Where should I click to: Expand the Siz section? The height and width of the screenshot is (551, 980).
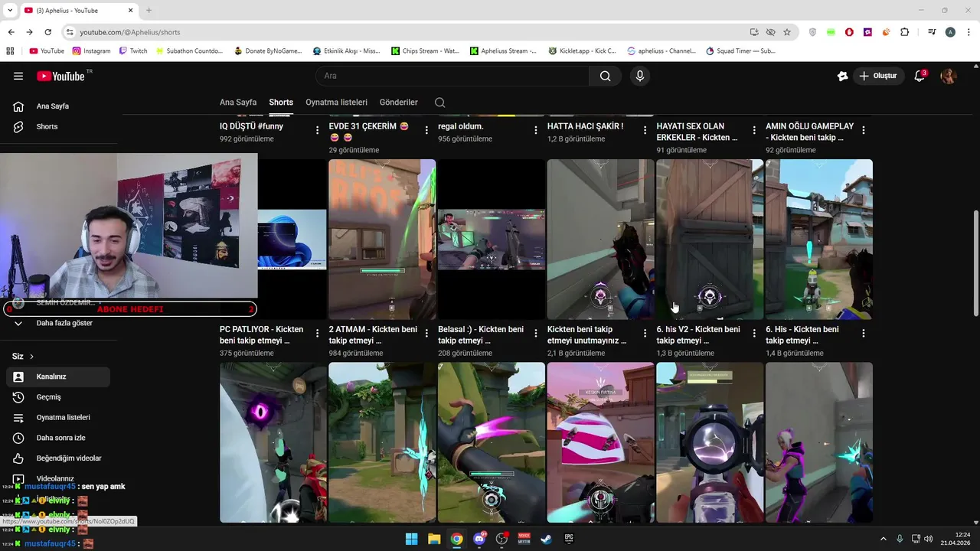[23, 357]
